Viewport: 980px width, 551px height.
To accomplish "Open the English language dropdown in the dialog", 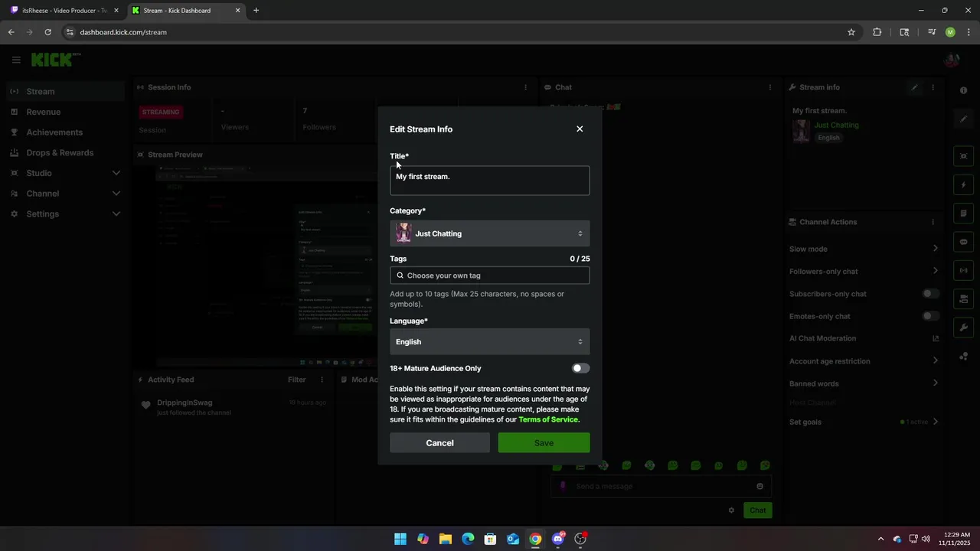I will [490, 341].
